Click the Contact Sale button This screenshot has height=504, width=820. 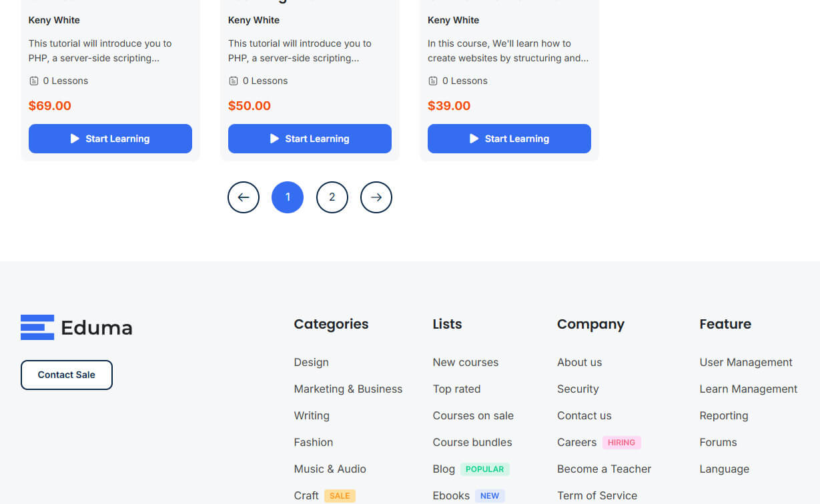[67, 375]
